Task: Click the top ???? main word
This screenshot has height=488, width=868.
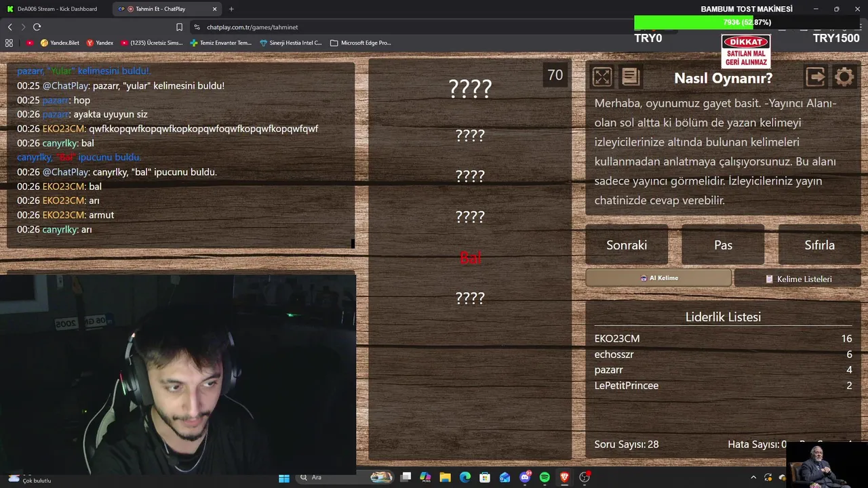Action: tap(470, 88)
